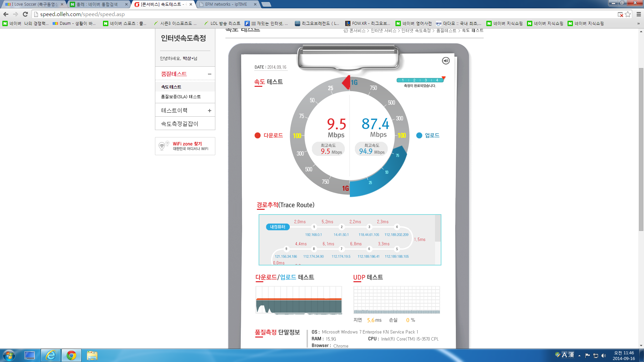Open the 품질보증(SLA) 테스트 link

tap(181, 97)
